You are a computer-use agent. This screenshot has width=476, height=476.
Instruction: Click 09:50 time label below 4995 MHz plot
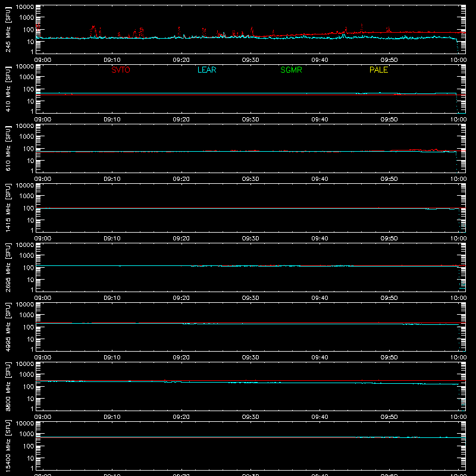tap(389, 358)
